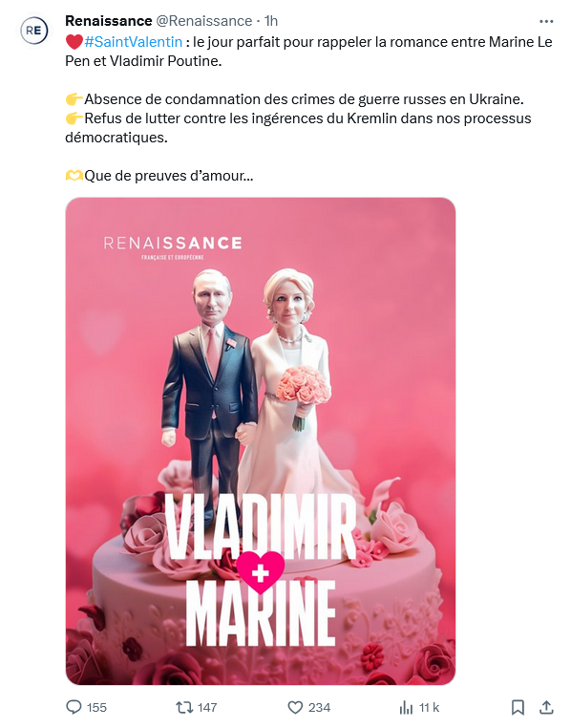This screenshot has height=728, width=571.
Task: Open the three-dot more options menu
Action: pyautogui.click(x=546, y=21)
